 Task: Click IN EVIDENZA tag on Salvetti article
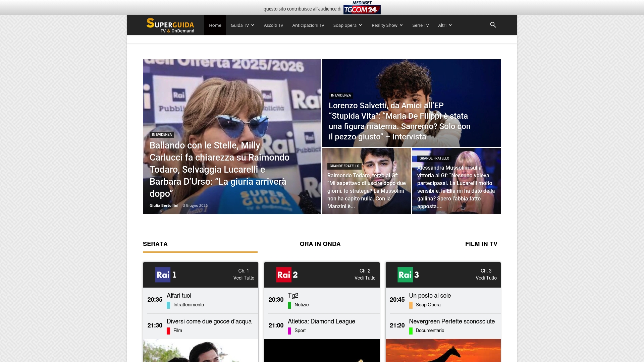[x=341, y=96]
